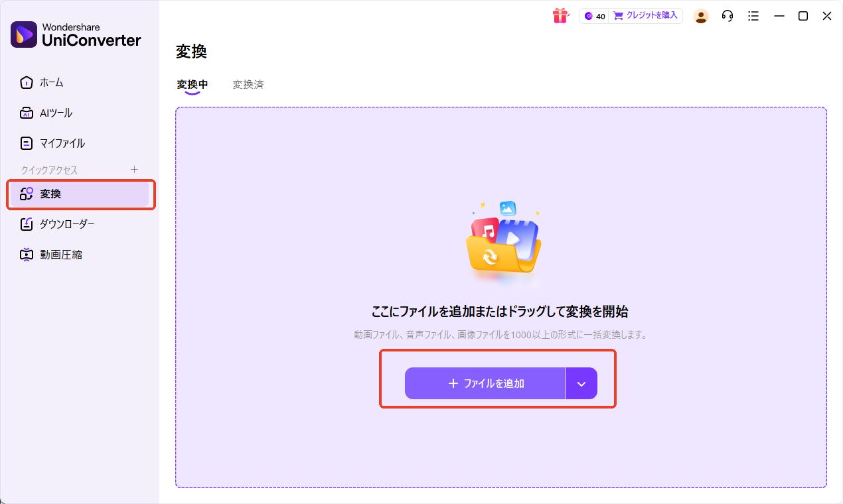
Task: Click the Wondershare UniConverter logo
Action: pos(72,34)
